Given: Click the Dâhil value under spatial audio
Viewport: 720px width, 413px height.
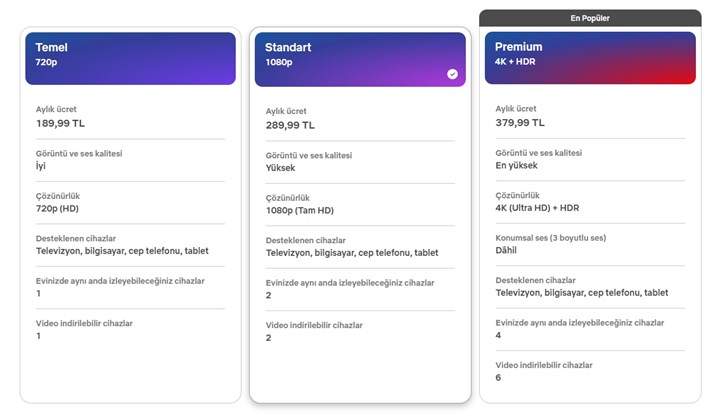Looking at the screenshot, I should point(506,251).
